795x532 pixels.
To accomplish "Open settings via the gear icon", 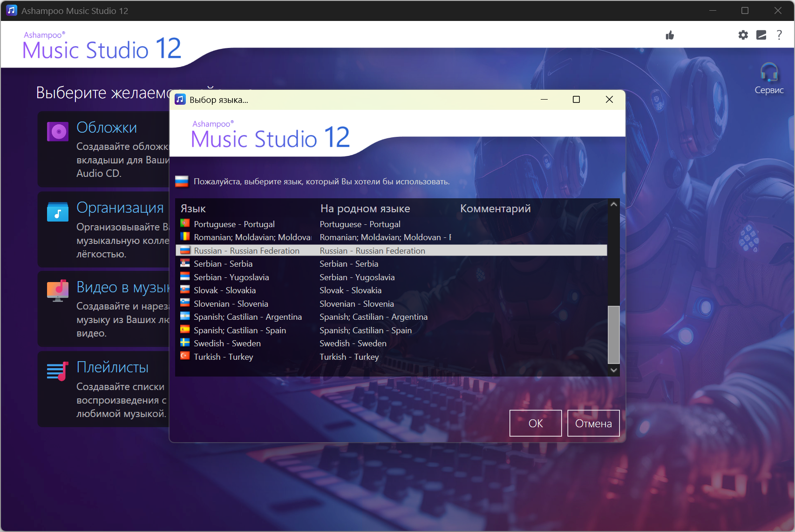I will [x=743, y=35].
